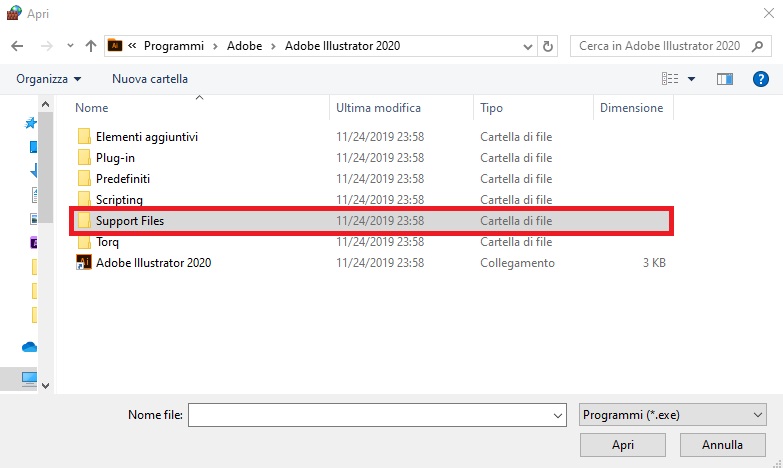This screenshot has width=783, height=468.
Task: Click the Annulla button
Action: click(723, 445)
